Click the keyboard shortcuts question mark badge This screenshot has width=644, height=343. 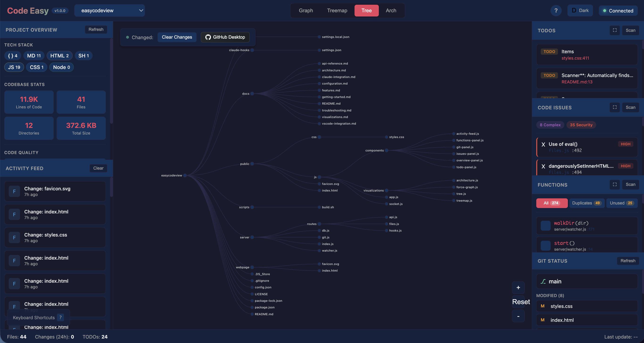[60, 317]
